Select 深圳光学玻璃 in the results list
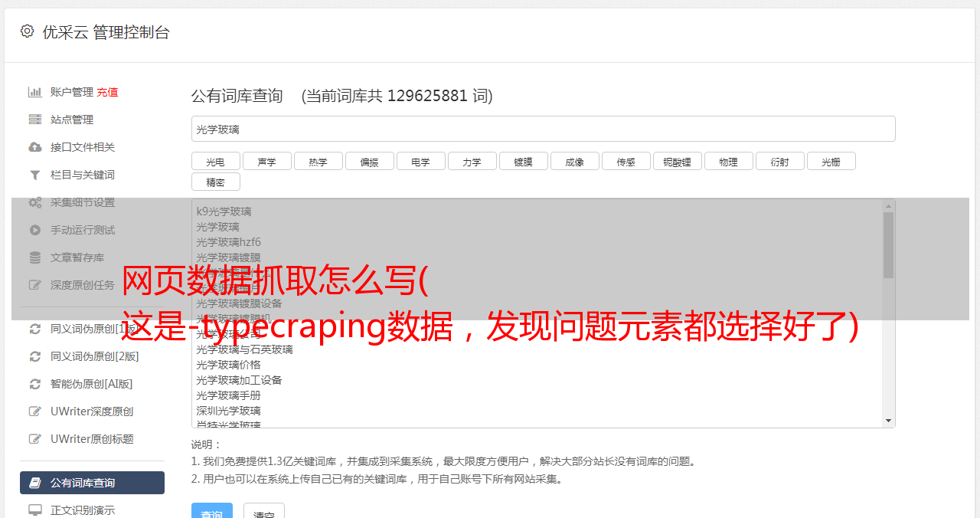This screenshot has height=518, width=980. click(x=228, y=411)
